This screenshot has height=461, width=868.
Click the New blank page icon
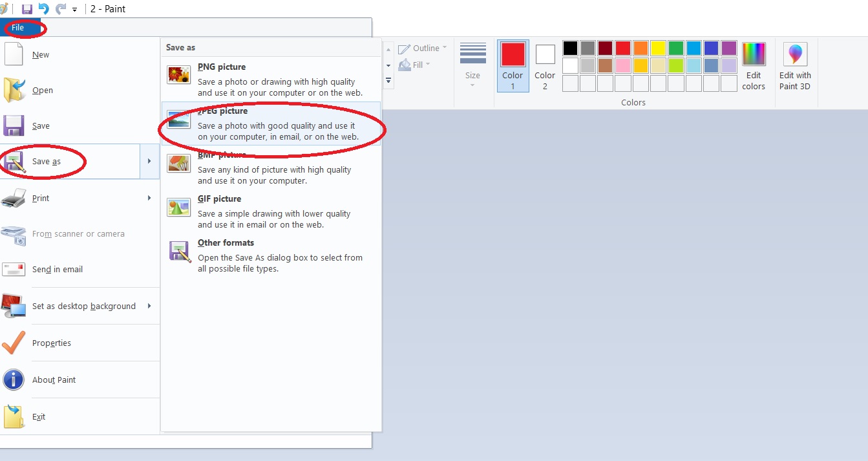tap(14, 54)
